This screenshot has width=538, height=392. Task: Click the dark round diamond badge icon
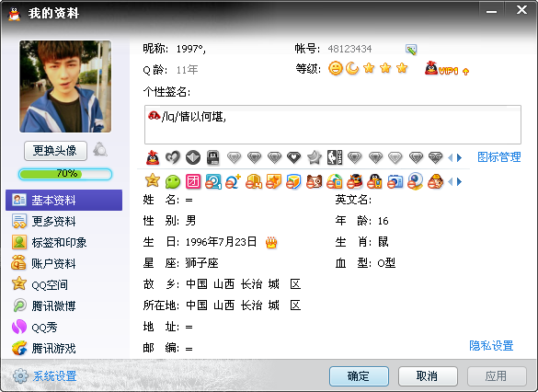point(193,157)
